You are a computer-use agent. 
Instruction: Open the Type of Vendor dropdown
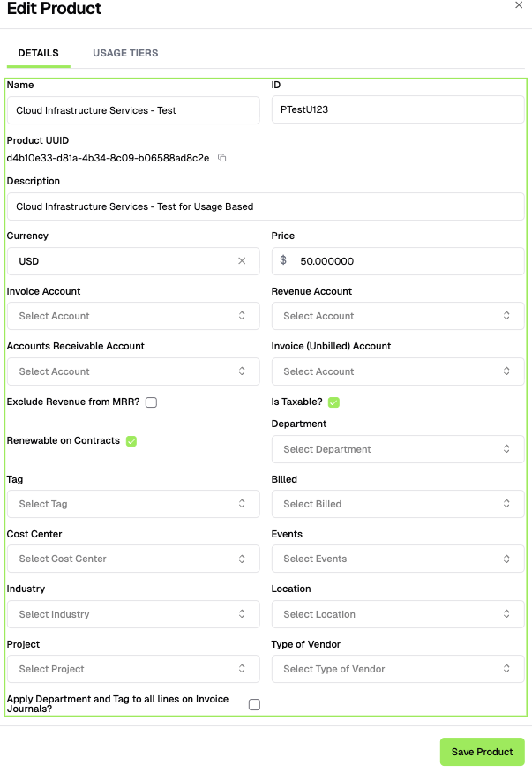(397, 669)
